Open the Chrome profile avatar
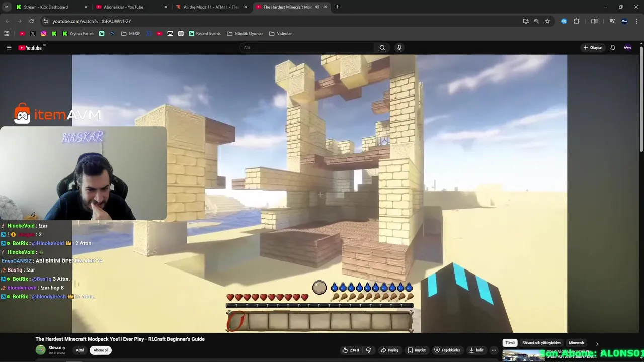The width and height of the screenshot is (644, 362). pyautogui.click(x=624, y=21)
